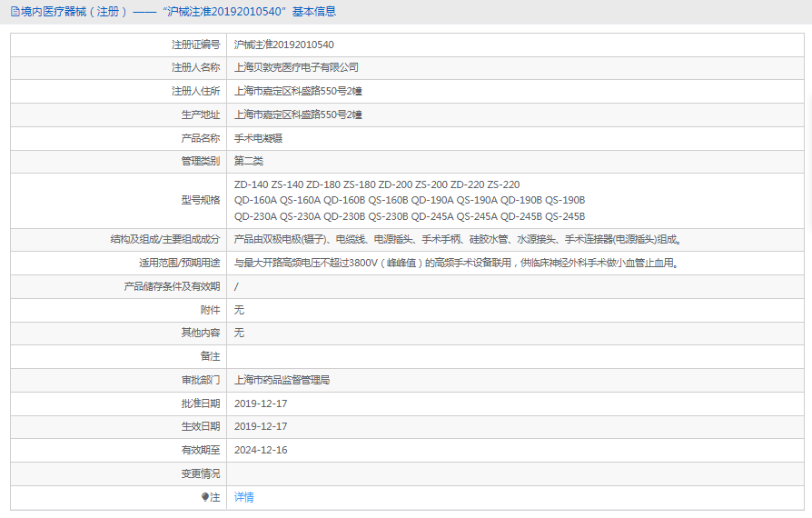The image size is (812, 518).
Task: Click the 审批部门 label
Action: (x=201, y=380)
